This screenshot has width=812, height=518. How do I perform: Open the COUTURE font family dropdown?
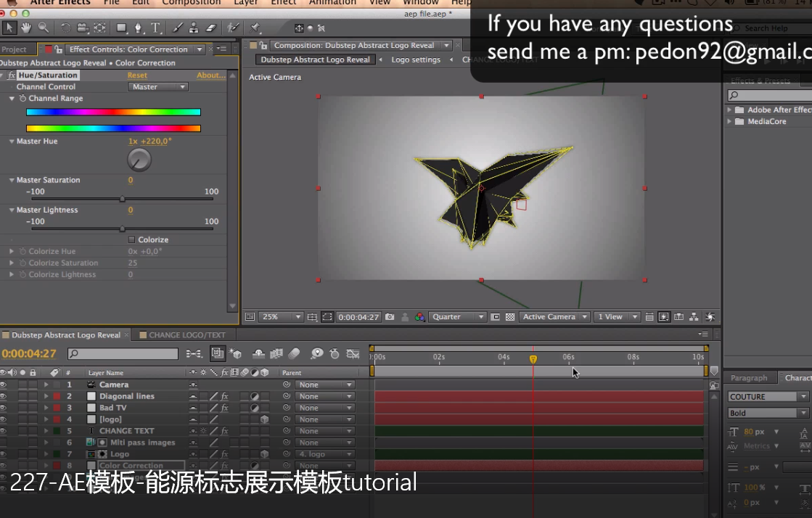click(768, 396)
